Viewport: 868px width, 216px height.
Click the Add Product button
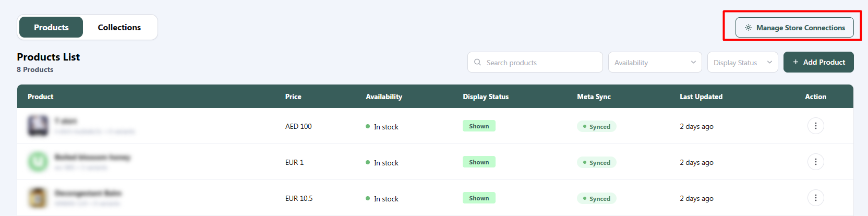(818, 62)
